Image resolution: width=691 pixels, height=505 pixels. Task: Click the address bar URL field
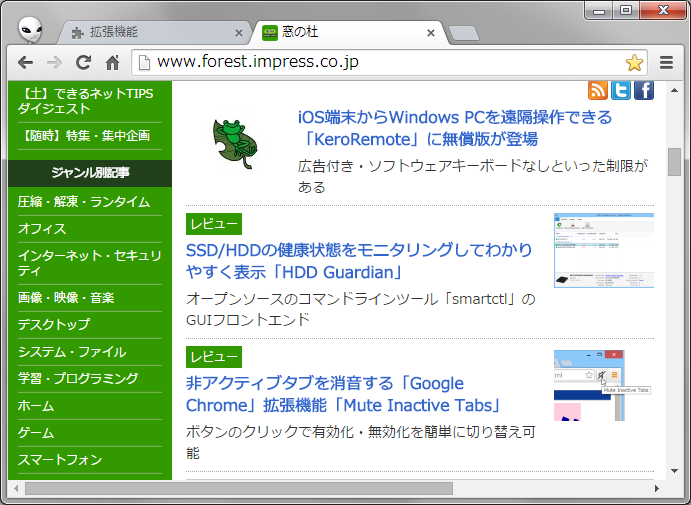(x=388, y=63)
